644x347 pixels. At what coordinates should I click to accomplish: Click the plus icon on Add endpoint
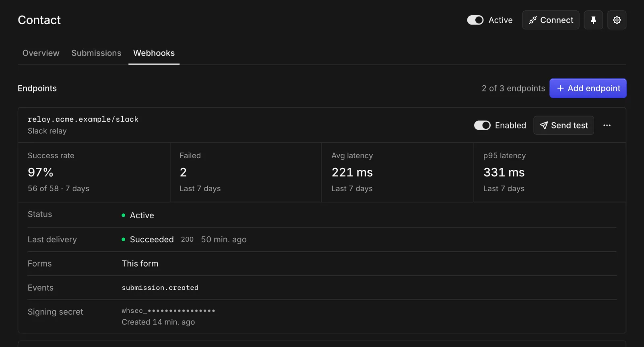point(560,89)
